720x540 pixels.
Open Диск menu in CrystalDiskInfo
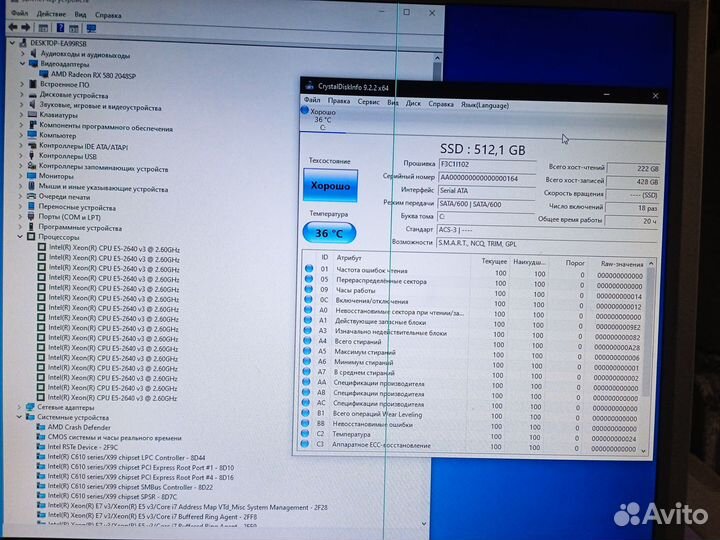point(413,103)
